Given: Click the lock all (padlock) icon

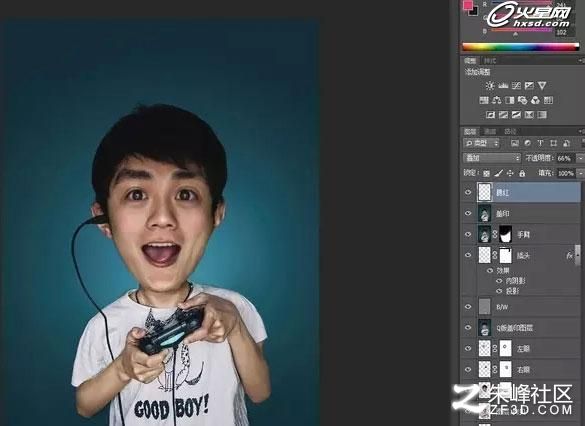Looking at the screenshot, I should click(x=522, y=173).
